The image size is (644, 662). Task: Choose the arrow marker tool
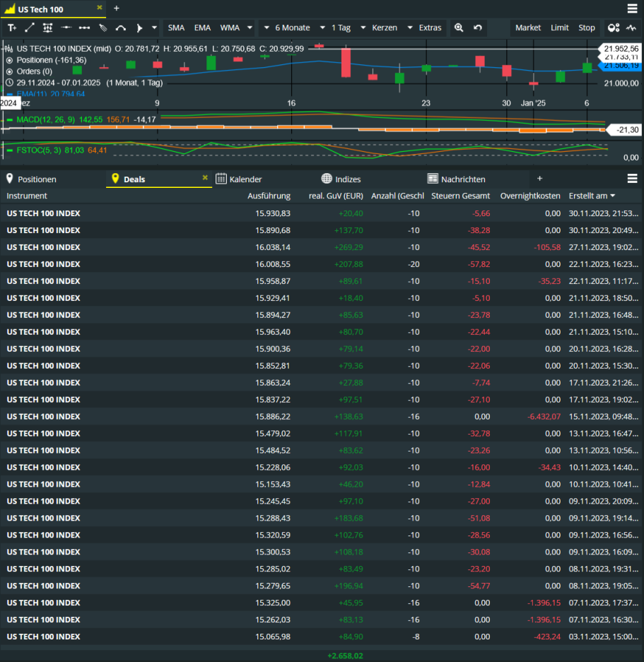139,28
